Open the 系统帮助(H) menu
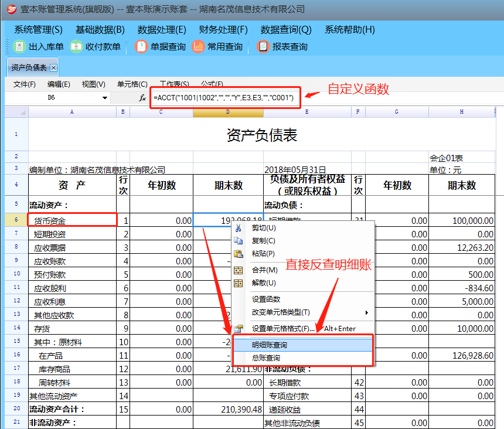Screen dimensions: 504x429 point(350,30)
